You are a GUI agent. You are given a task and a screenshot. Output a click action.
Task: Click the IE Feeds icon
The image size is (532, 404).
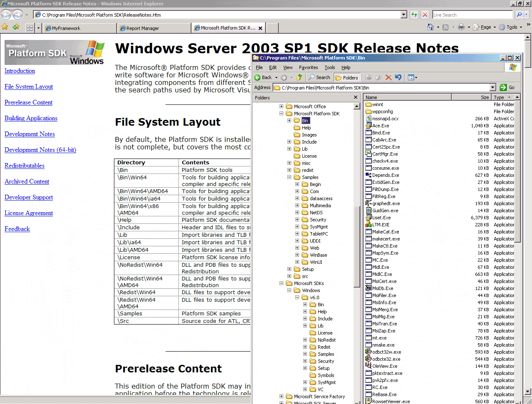(445, 27)
